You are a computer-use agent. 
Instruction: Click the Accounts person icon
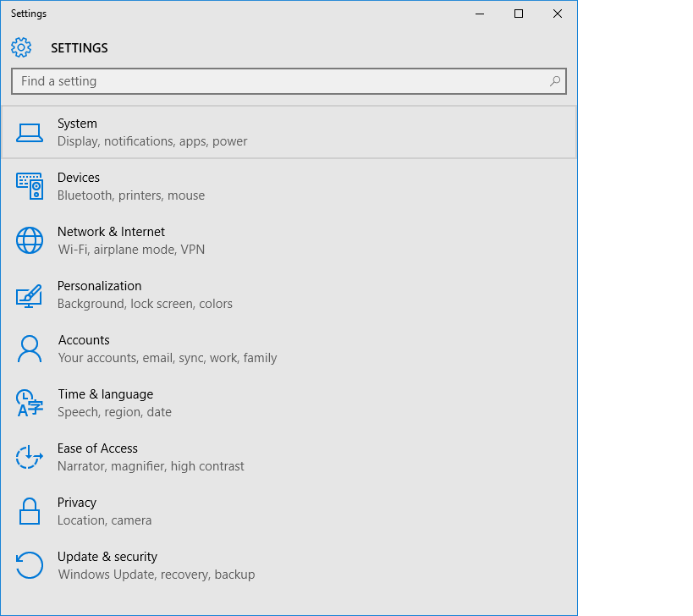tap(30, 349)
